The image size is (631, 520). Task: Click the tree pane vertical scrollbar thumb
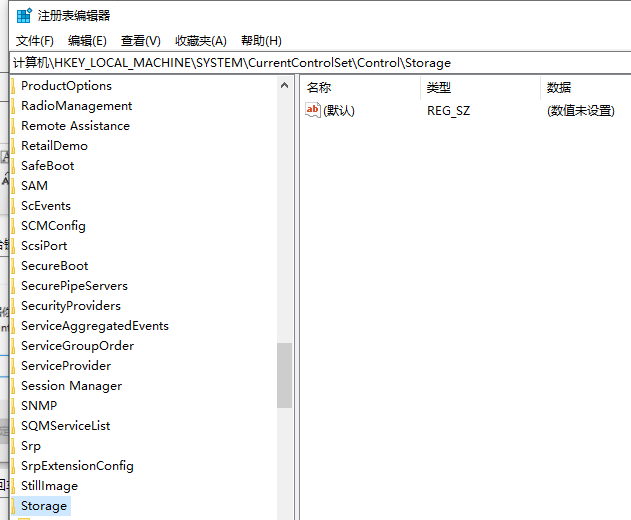(285, 375)
